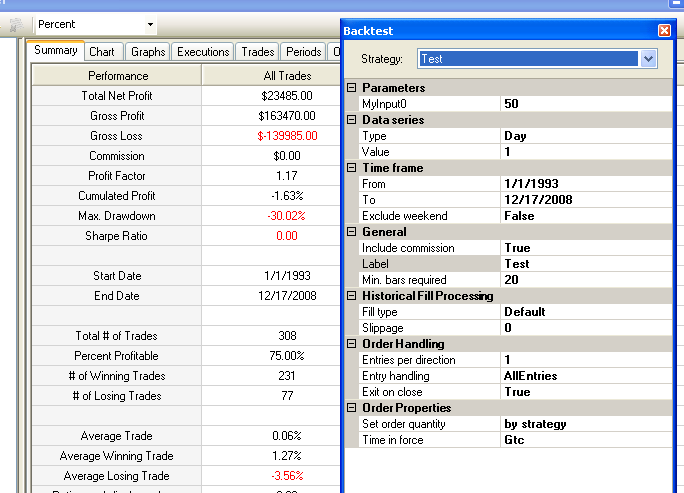684x493 pixels.
Task: Collapse the Order Properties section
Action: pos(352,407)
